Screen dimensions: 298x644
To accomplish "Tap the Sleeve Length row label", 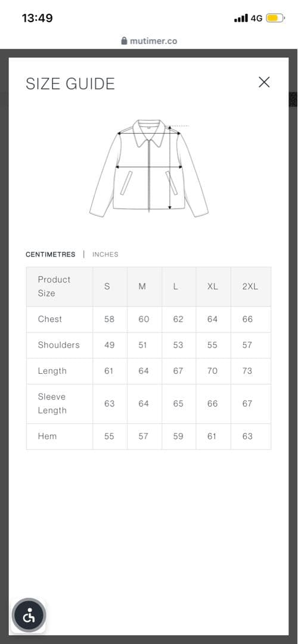I will point(52,403).
